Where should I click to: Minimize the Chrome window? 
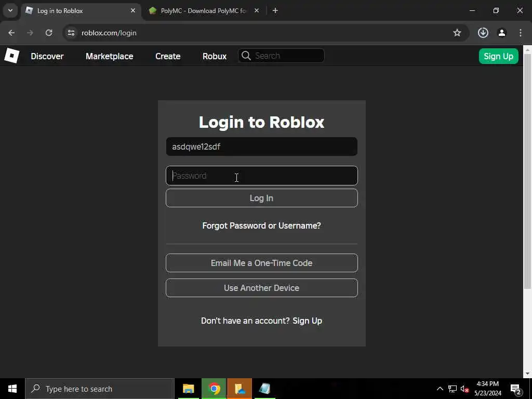472,10
